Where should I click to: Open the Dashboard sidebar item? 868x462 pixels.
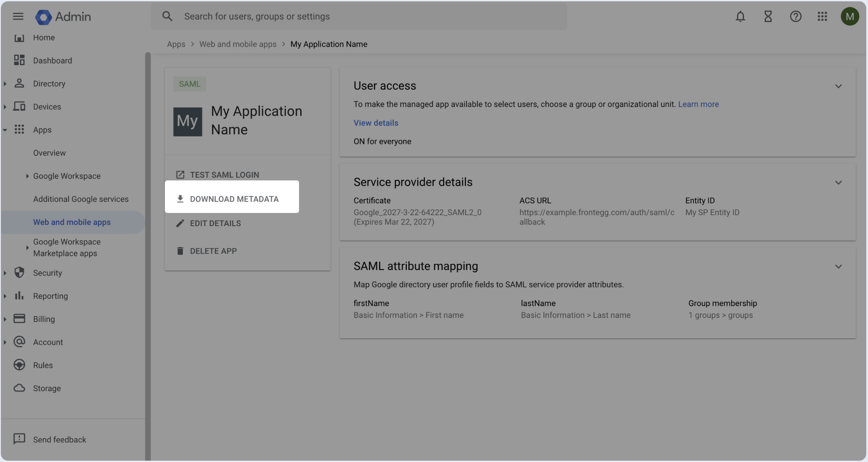(x=52, y=61)
